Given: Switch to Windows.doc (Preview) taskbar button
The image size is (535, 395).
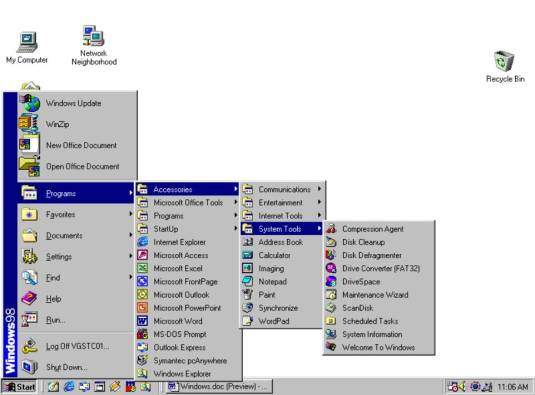Looking at the screenshot, I should click(x=219, y=386).
